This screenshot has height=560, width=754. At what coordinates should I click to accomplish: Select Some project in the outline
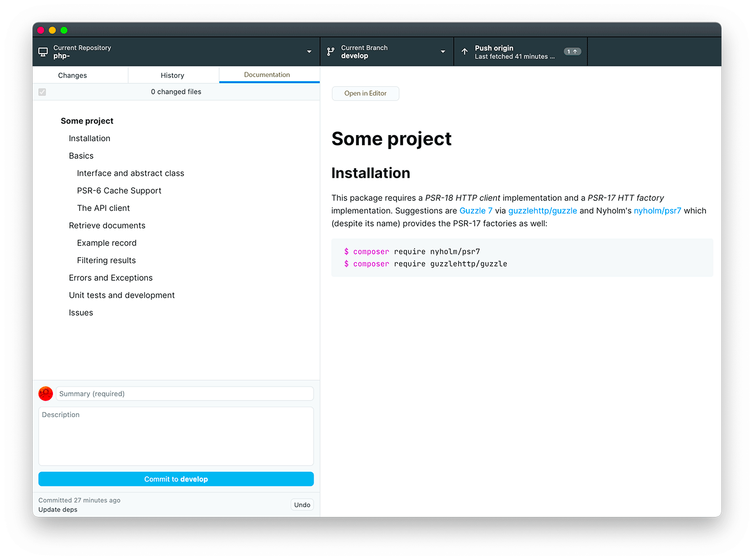[87, 121]
